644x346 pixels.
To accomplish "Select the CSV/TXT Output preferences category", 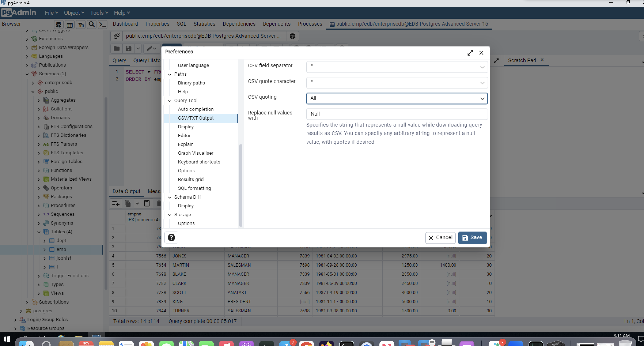I will coord(196,118).
